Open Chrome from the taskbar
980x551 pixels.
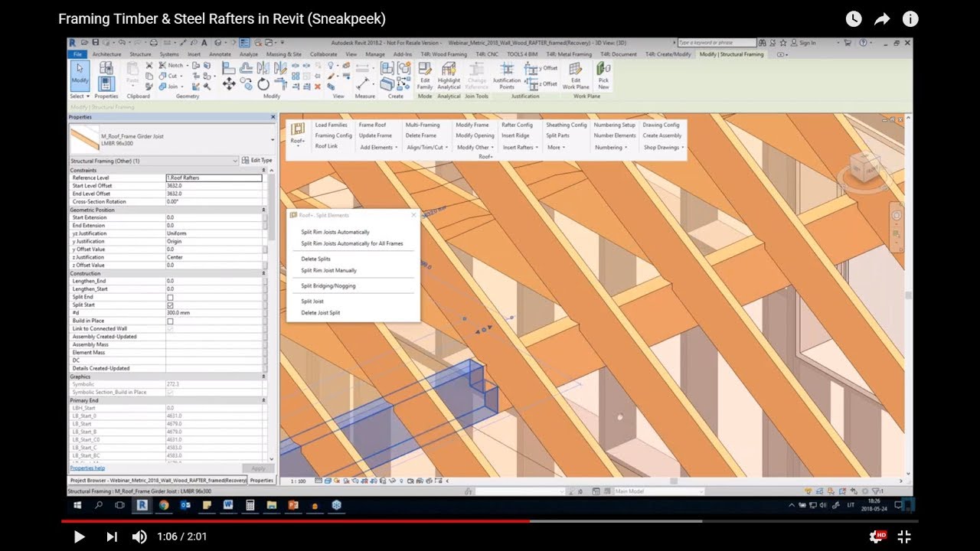(x=164, y=505)
